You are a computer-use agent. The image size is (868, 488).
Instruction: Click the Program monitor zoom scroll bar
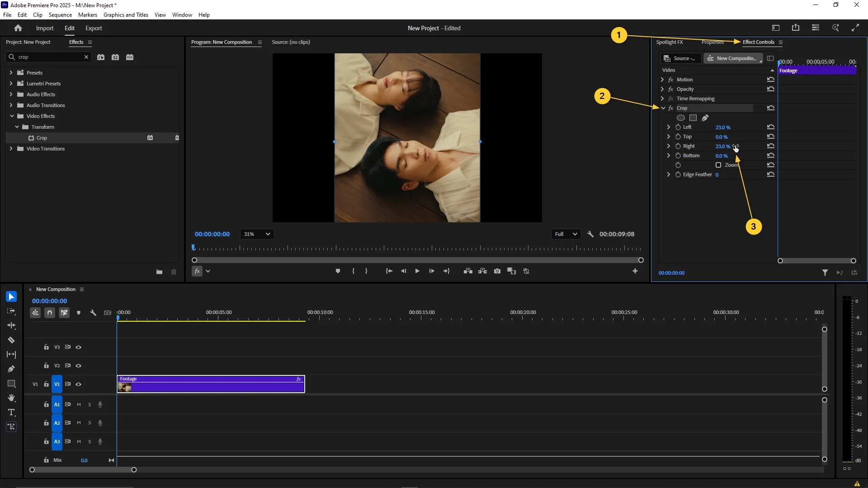coord(417,260)
